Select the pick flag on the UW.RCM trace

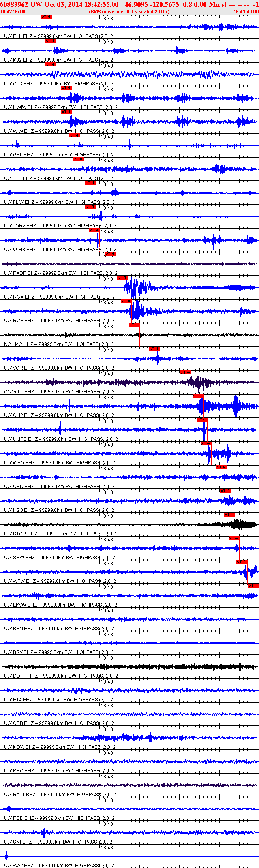coord(122,278)
